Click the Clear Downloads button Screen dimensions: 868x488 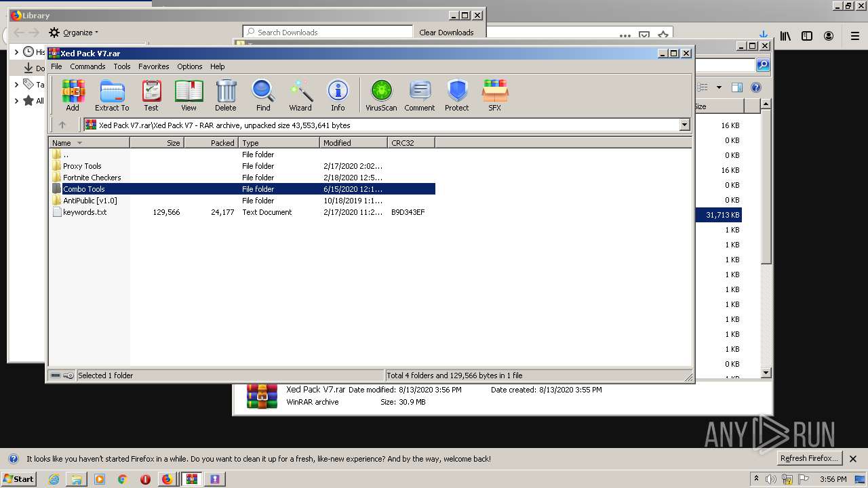tap(446, 33)
